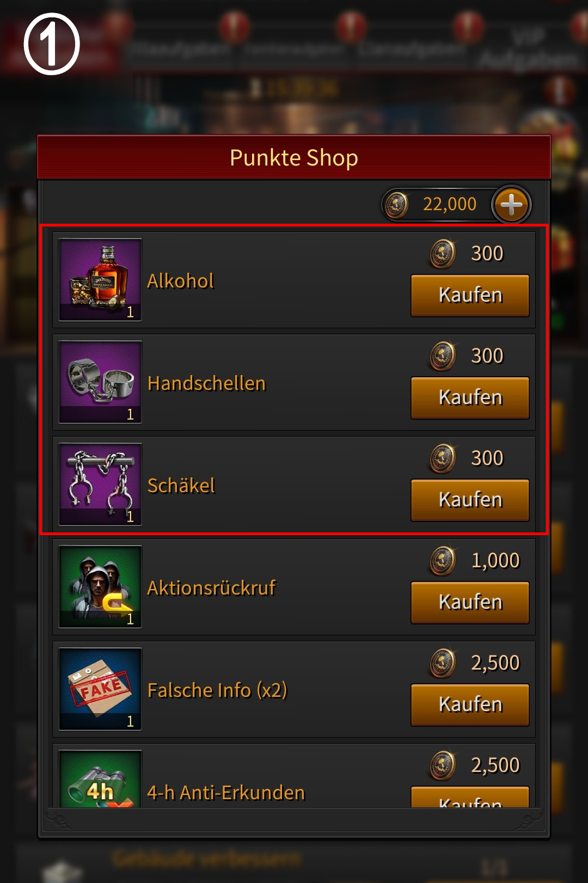
Task: Tap the Handschellen handcuffs icon
Action: pos(100,382)
